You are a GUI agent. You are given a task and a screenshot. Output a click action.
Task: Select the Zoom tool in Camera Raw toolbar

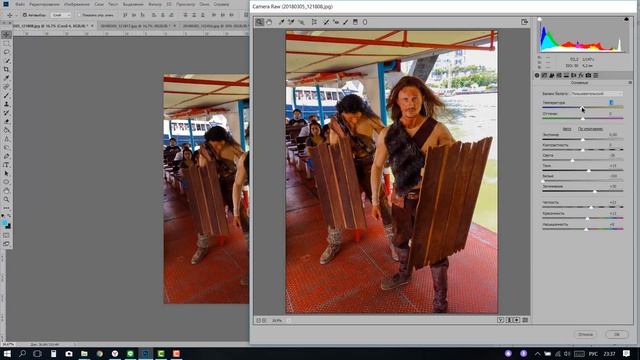point(260,22)
